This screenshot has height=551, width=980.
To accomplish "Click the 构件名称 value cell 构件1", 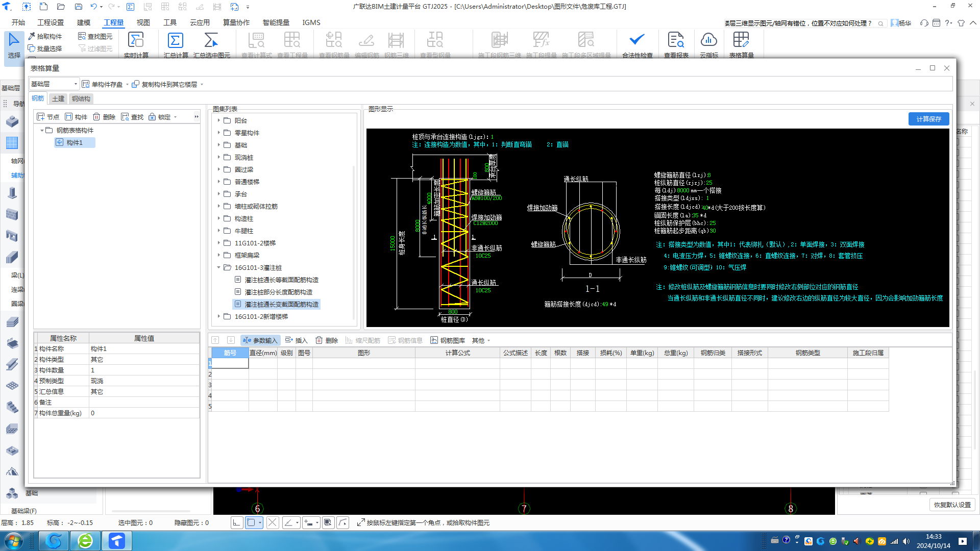I will (x=144, y=349).
